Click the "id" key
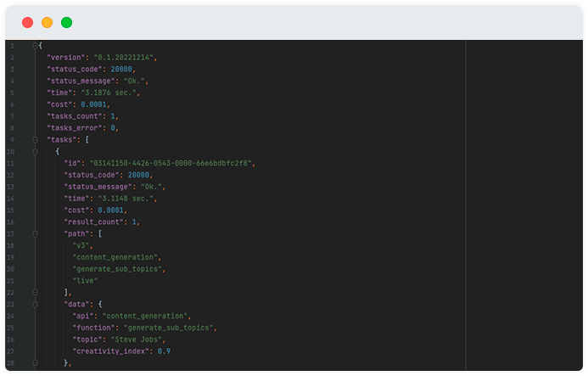Screen dimensions: 588x376 coord(72,163)
